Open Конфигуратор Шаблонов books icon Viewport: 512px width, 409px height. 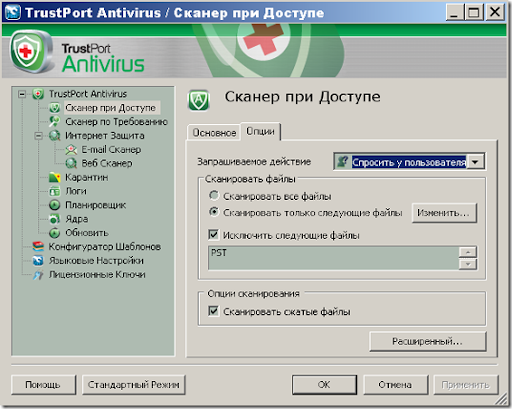38,247
